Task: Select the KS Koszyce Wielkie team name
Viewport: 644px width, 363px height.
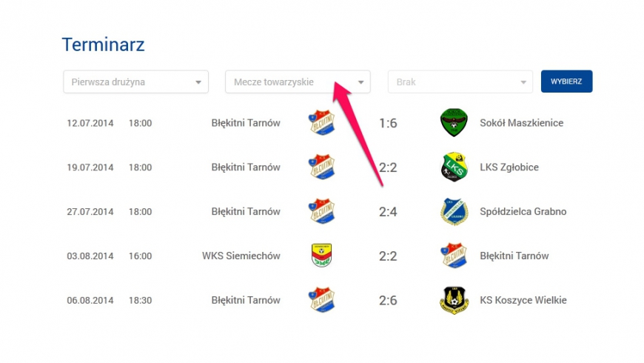Action: [x=523, y=300]
